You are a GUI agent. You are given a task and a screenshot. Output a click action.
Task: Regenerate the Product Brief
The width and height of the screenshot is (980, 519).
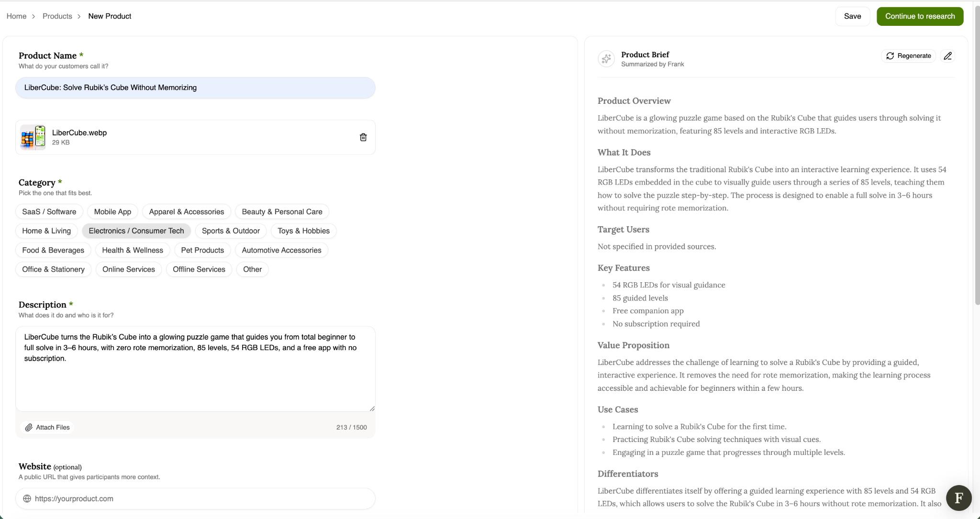tap(908, 56)
